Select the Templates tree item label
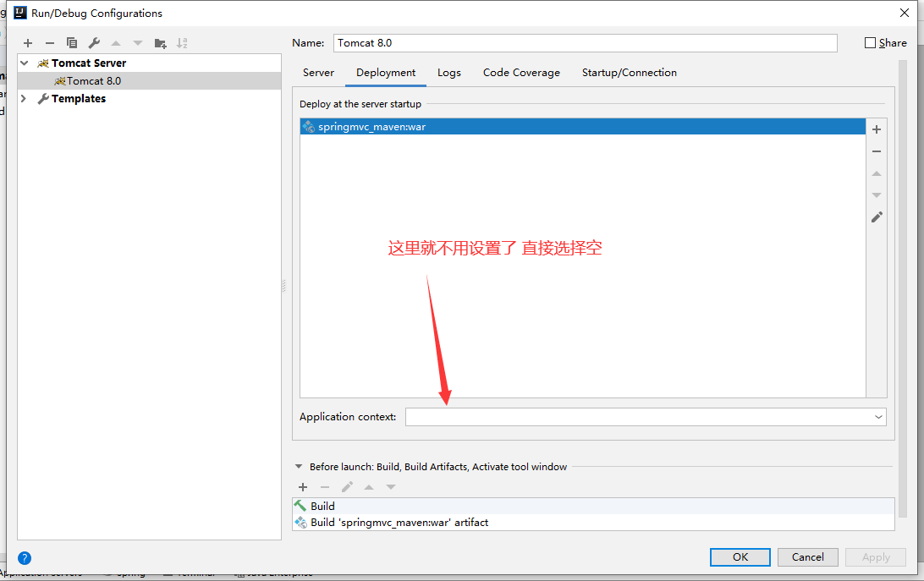 point(79,98)
